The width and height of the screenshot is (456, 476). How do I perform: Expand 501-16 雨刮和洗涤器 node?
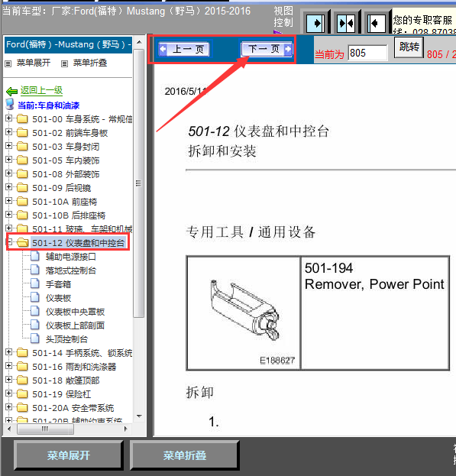[x=9, y=366]
